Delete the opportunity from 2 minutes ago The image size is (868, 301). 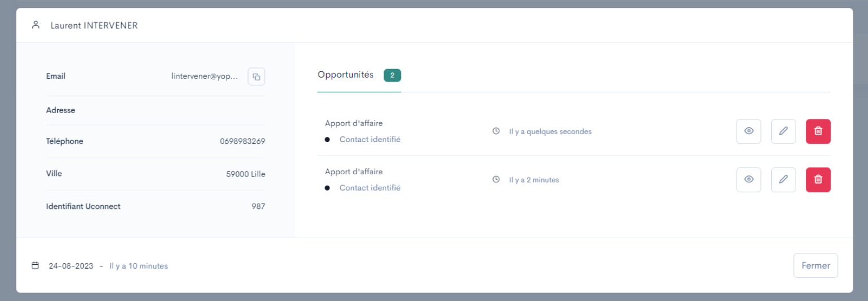coord(818,180)
